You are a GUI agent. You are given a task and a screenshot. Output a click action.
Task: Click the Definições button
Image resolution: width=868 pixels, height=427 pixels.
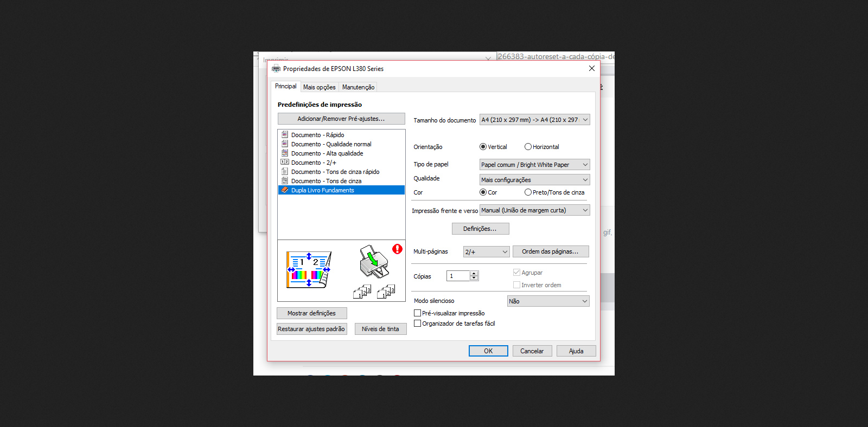point(480,229)
